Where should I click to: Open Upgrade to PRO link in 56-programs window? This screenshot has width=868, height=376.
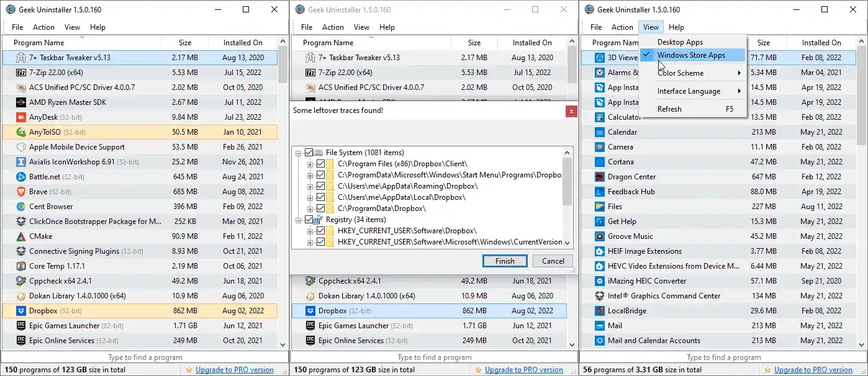[813, 370]
